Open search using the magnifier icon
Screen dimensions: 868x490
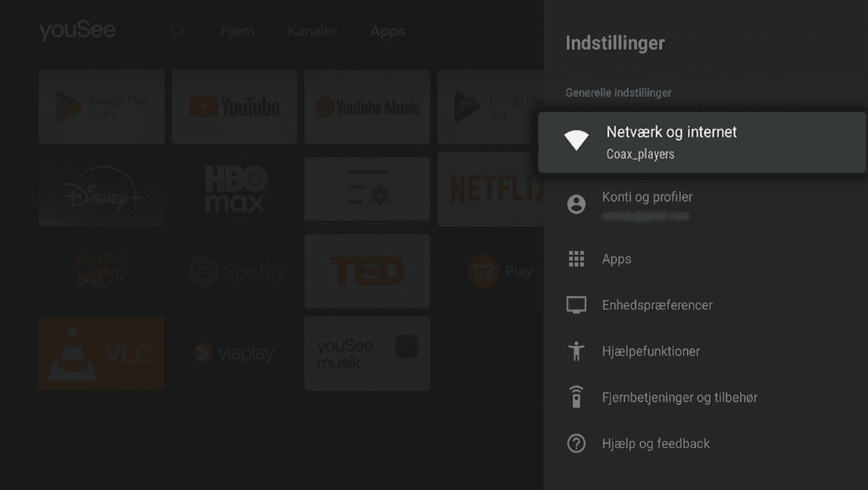coord(177,31)
